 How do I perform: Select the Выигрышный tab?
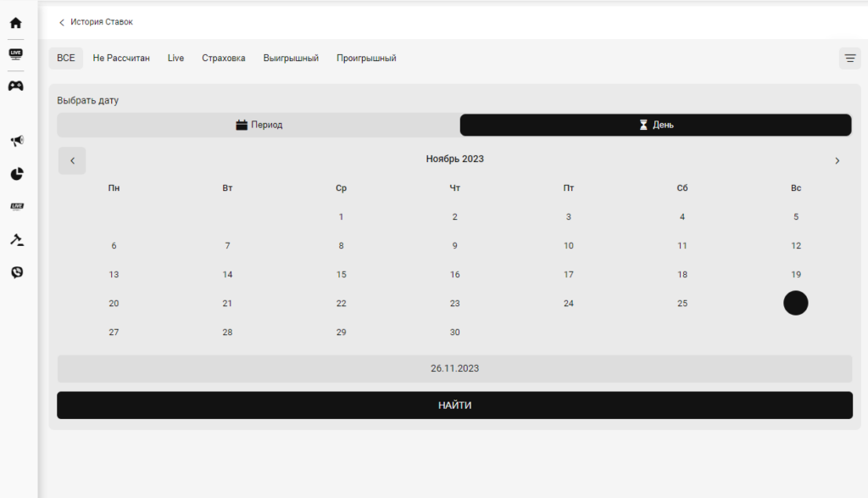(291, 59)
